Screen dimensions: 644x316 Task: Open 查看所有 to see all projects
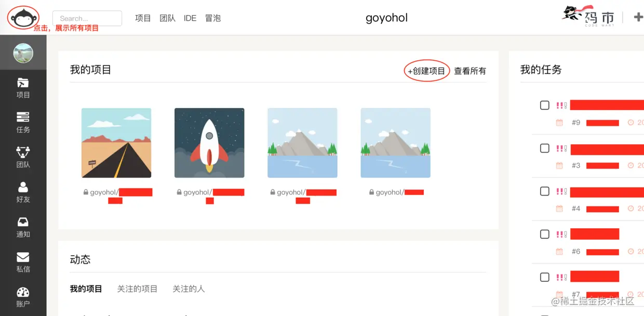469,71
